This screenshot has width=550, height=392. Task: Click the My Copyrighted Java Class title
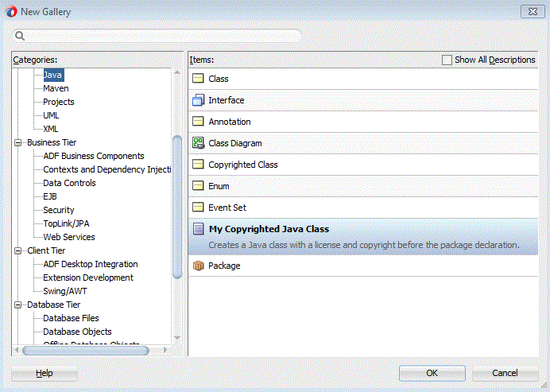click(269, 229)
